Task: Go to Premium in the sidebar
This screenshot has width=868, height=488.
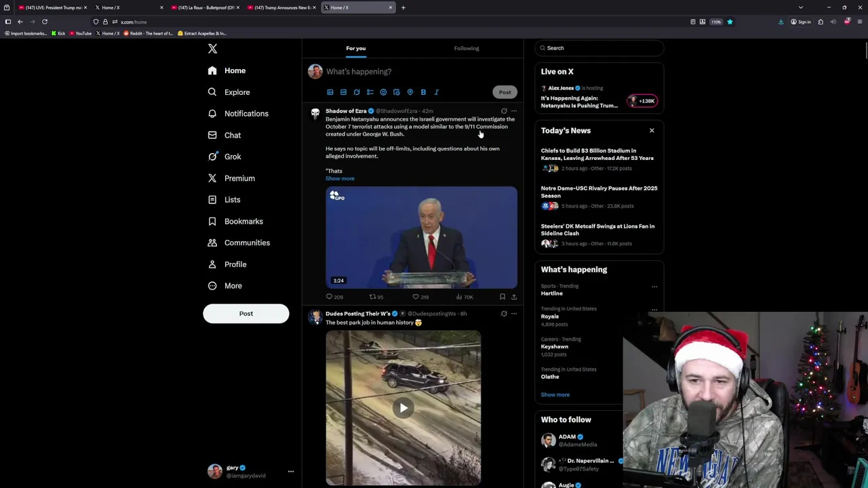Action: pos(231,178)
